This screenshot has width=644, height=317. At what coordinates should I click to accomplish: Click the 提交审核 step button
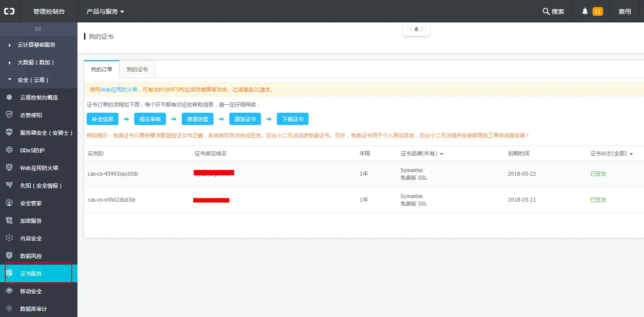(150, 119)
